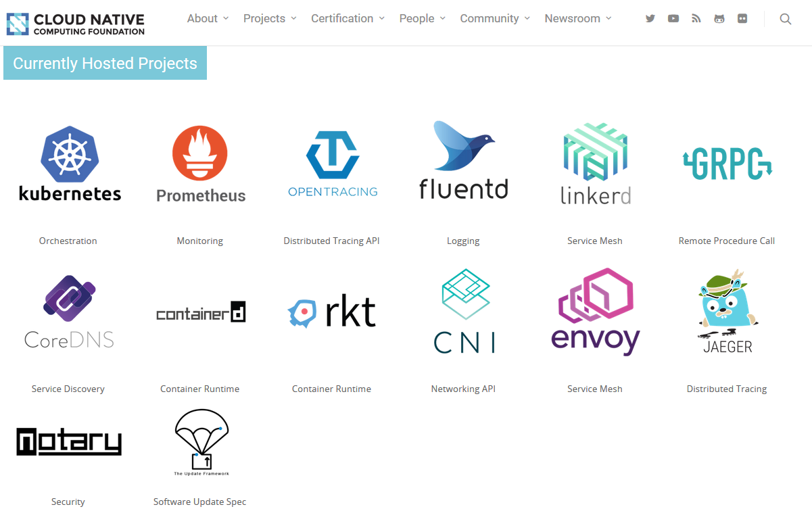Click Service Mesh caption under envoy
Viewport: 812px width, 509px height.
(595, 389)
